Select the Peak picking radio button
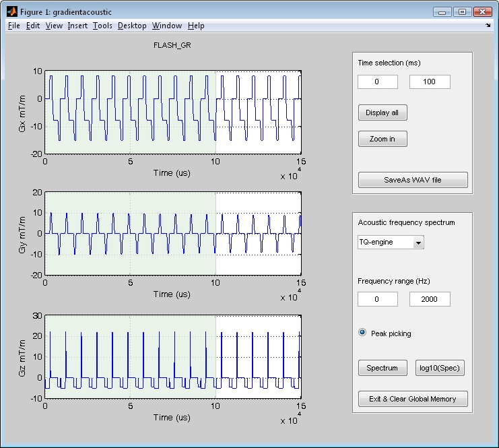 (x=363, y=333)
